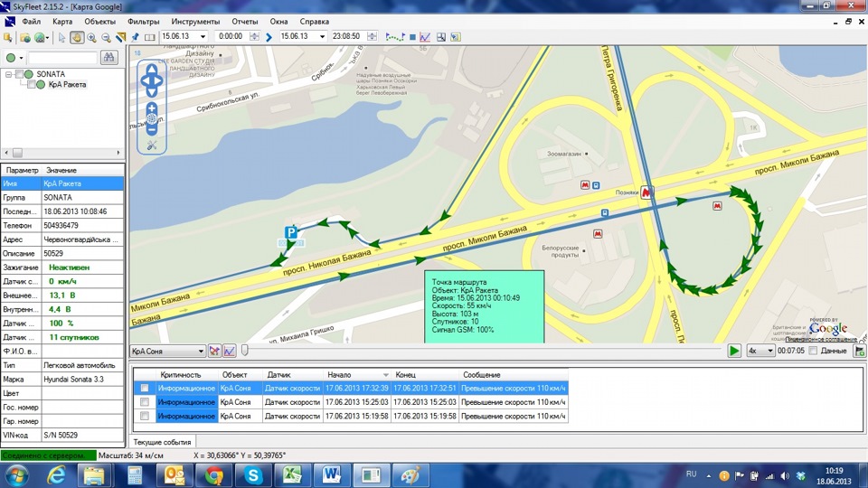
Task: Click the pushpin marker tool
Action: point(135,37)
